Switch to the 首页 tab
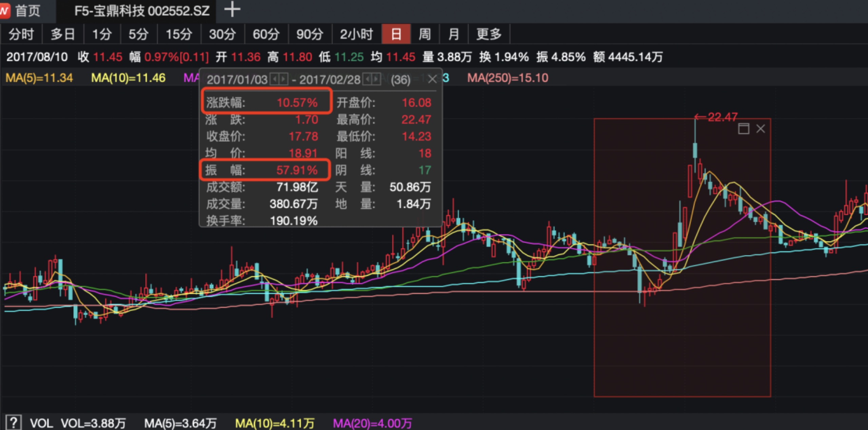This screenshot has height=430, width=868. click(28, 11)
